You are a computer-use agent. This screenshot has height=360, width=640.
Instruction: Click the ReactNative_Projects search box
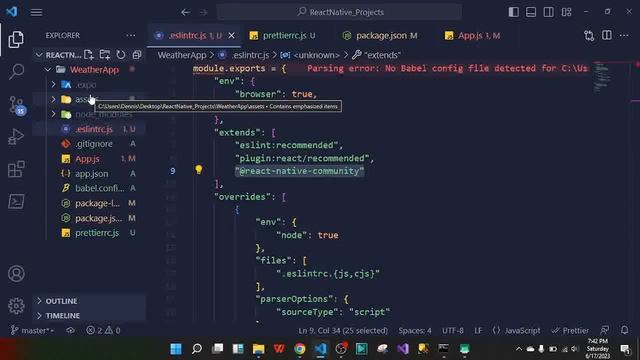pos(340,12)
